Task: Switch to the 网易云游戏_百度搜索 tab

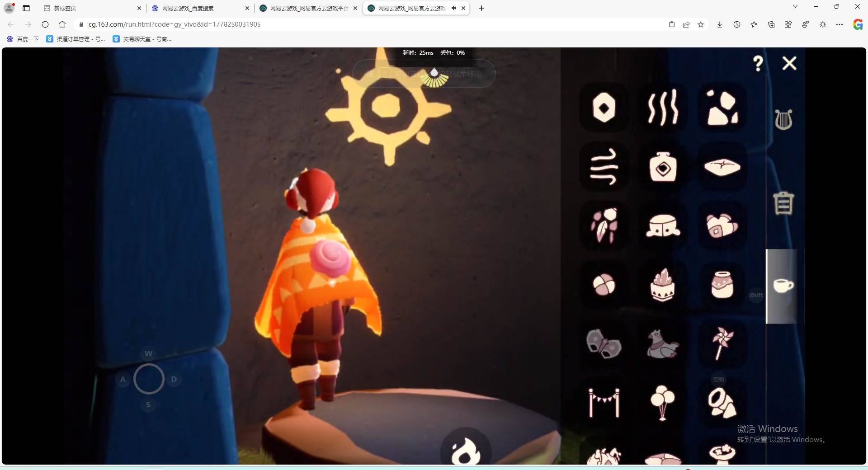Action: [x=200, y=8]
